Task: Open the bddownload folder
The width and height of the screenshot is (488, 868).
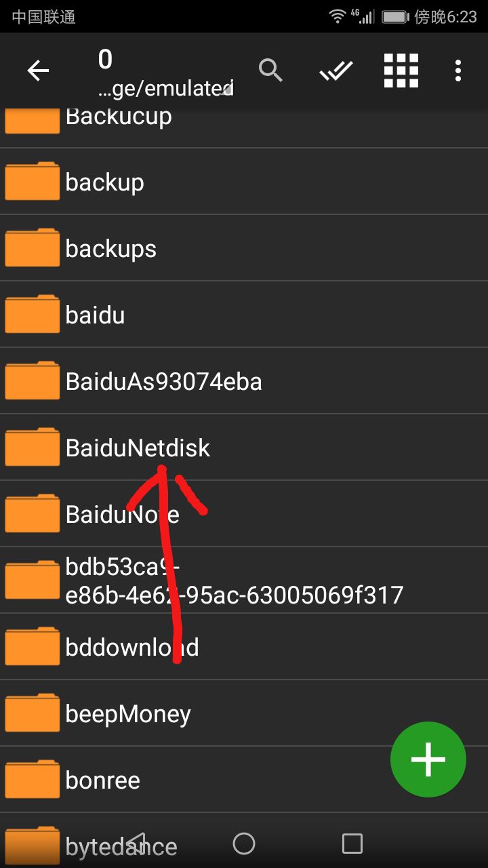Action: pos(244,647)
